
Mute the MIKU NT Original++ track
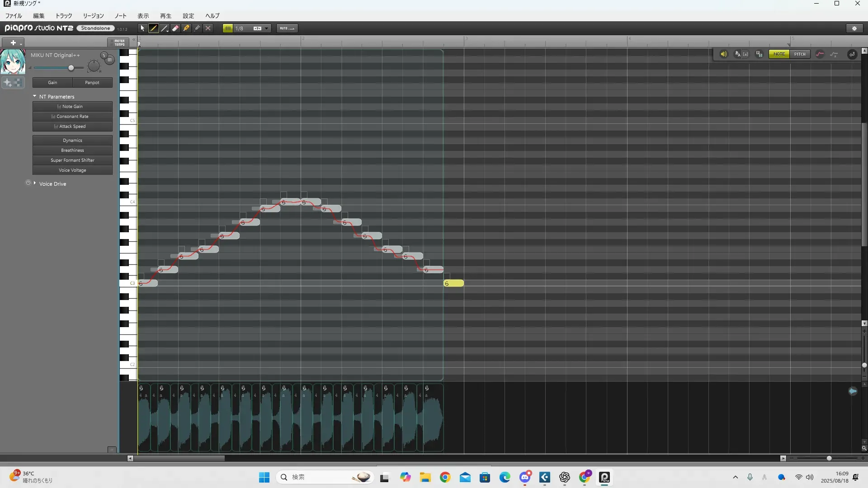109,60
